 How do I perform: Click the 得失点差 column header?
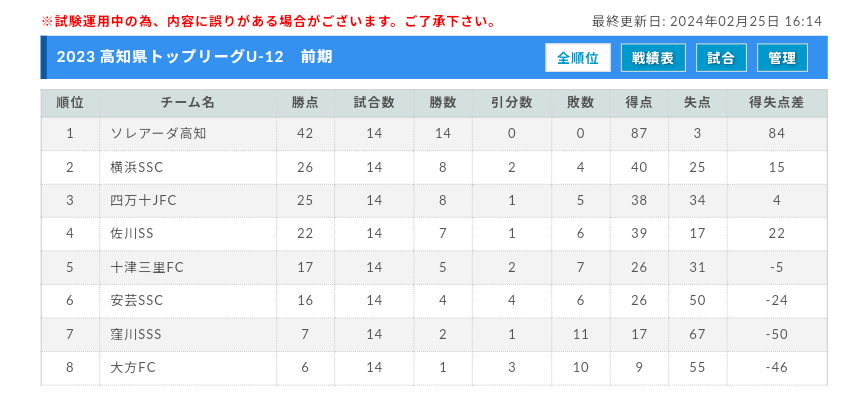tap(777, 103)
